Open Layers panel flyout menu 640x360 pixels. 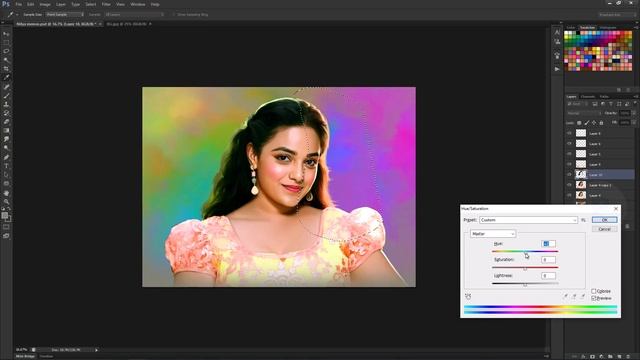tap(636, 97)
